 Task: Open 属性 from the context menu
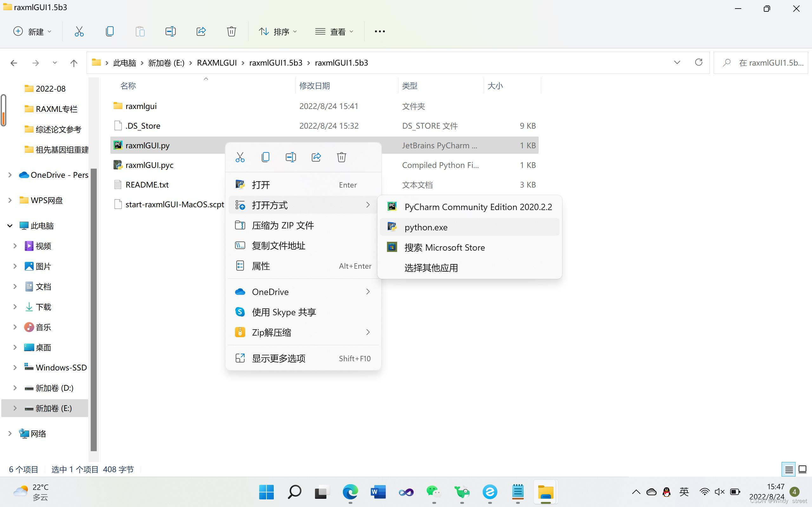coord(261,266)
